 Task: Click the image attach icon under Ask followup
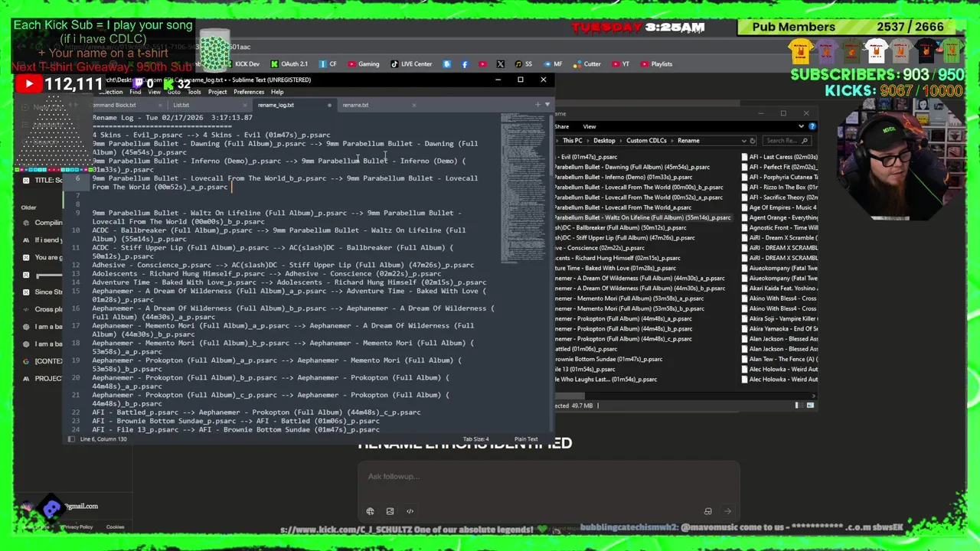[x=390, y=511]
